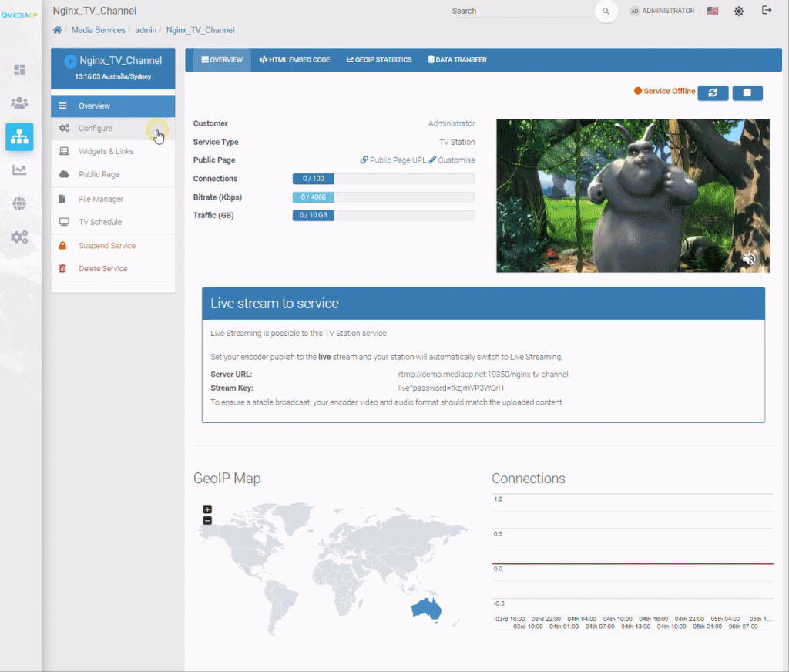Click the Traffic 0 / 10 GB progress bar
The width and height of the screenshot is (789, 672).
click(x=384, y=216)
